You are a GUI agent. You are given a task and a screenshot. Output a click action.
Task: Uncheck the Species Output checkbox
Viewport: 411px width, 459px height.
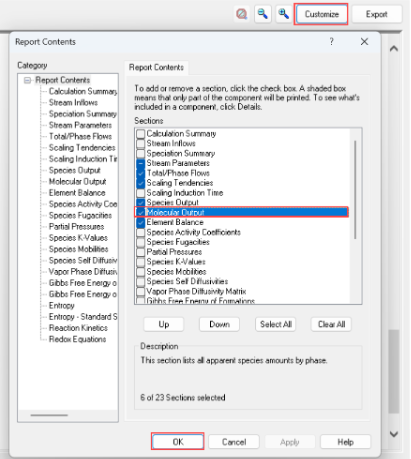(x=141, y=203)
